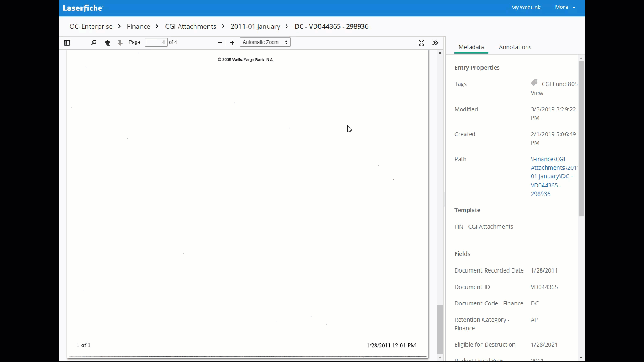Open the 2011-01 January breadcrumb

[x=255, y=26]
